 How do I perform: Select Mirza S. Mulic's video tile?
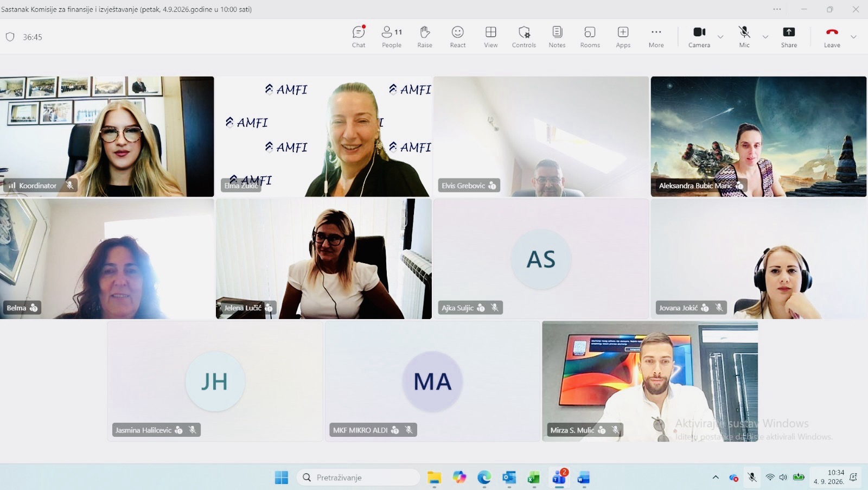(650, 381)
